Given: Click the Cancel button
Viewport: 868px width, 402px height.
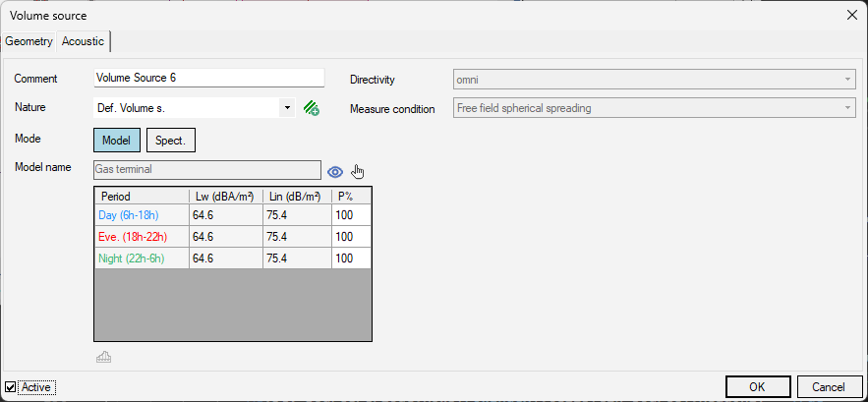Looking at the screenshot, I should (828, 386).
